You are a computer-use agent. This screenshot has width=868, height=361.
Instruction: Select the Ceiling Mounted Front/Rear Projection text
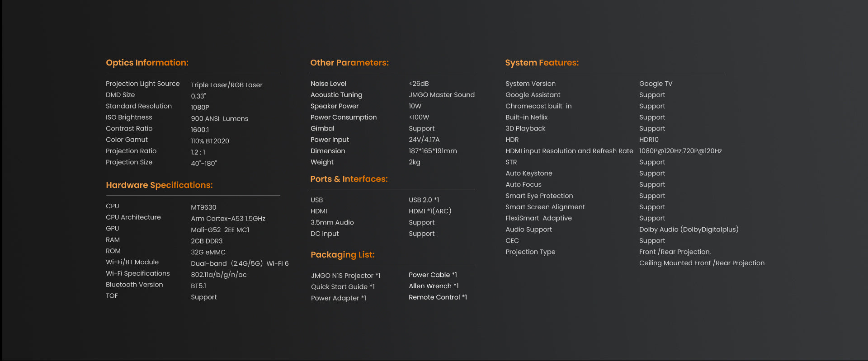(x=701, y=263)
